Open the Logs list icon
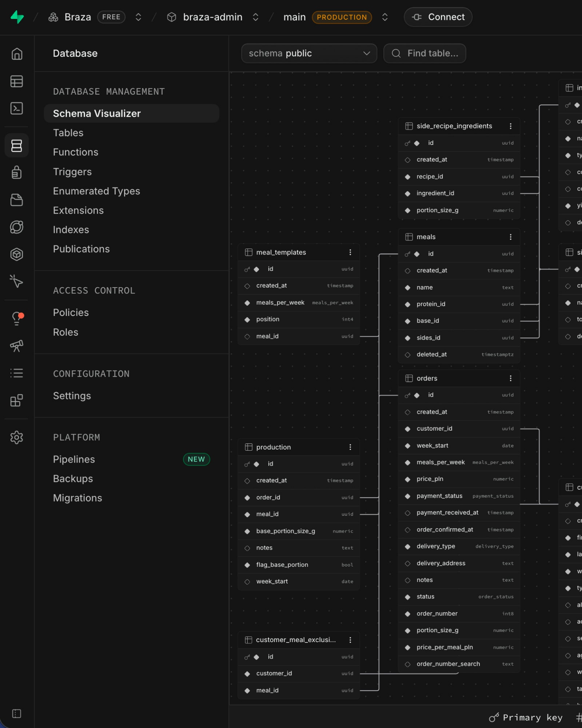The image size is (582, 728). point(17,373)
